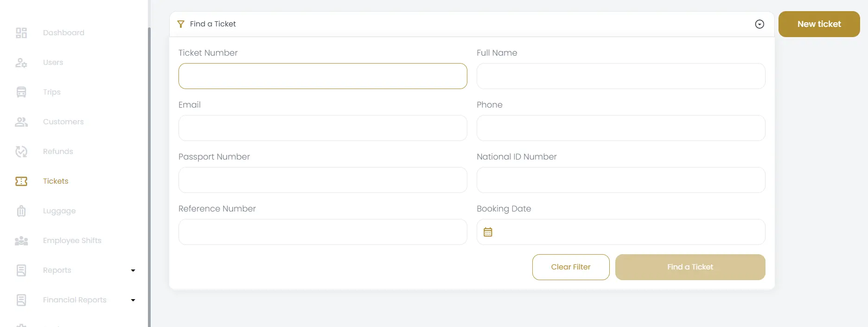Click into the Passport Number field
This screenshot has height=327, width=868.
(323, 180)
